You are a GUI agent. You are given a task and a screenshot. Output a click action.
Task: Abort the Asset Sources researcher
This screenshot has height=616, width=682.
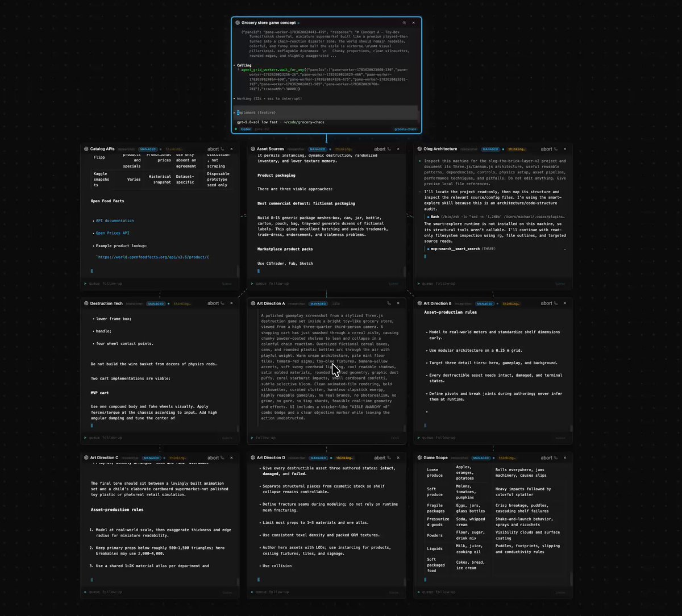[x=380, y=149]
